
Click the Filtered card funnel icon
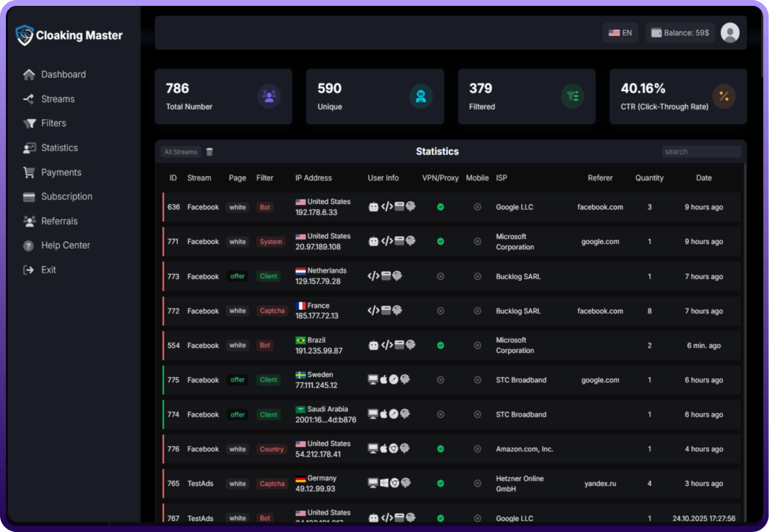[x=572, y=96]
